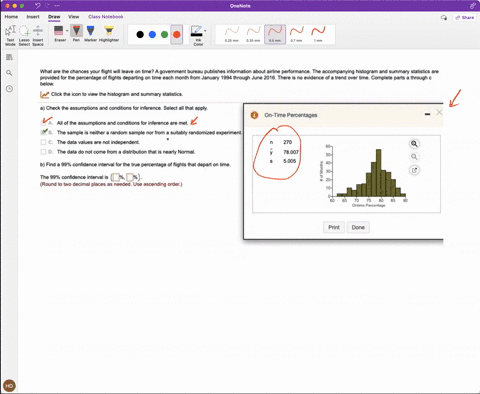The width and height of the screenshot is (480, 394).
Task: Click the zoom-out magnifier on histogram
Action: tap(414, 157)
